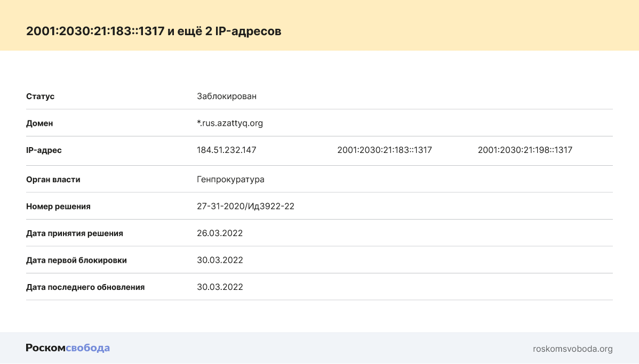
Task: Click the IP-адрес row label
Action: coord(44,150)
